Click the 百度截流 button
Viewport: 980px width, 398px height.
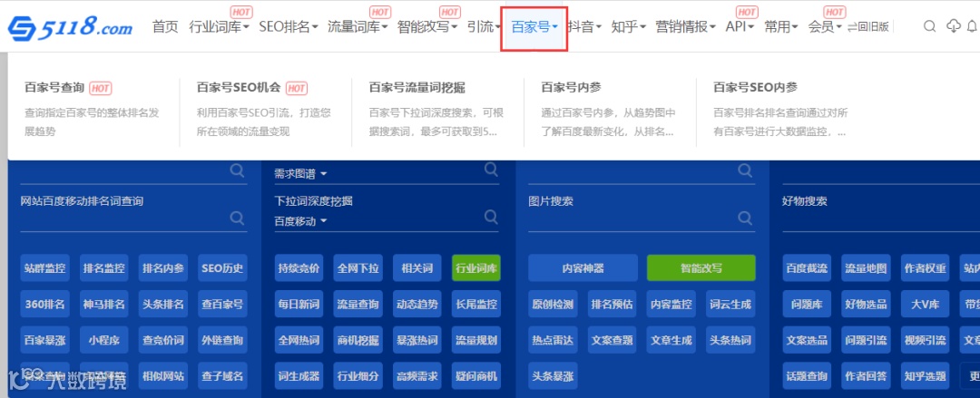coord(807,268)
